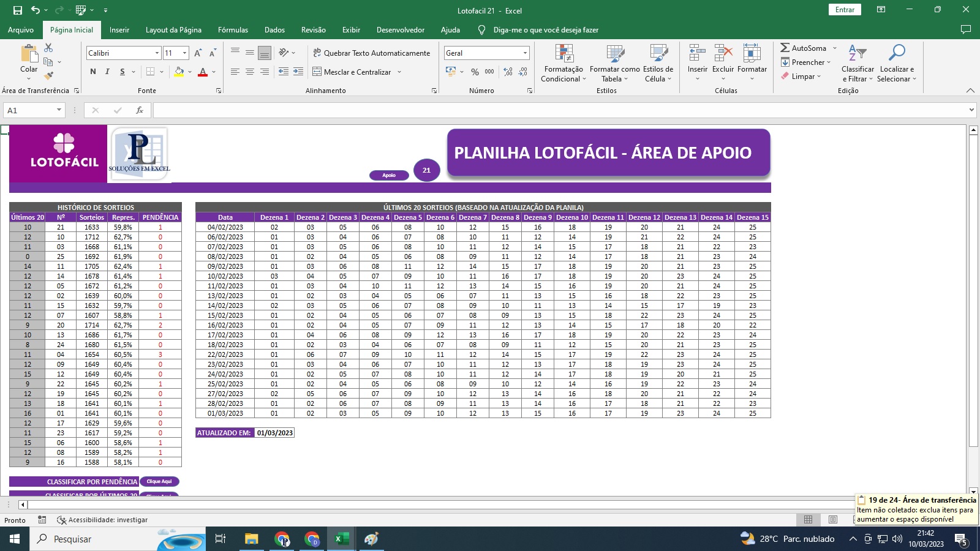
Task: Open the Mesclar e Centralizar dropdown arrow
Action: pos(399,72)
